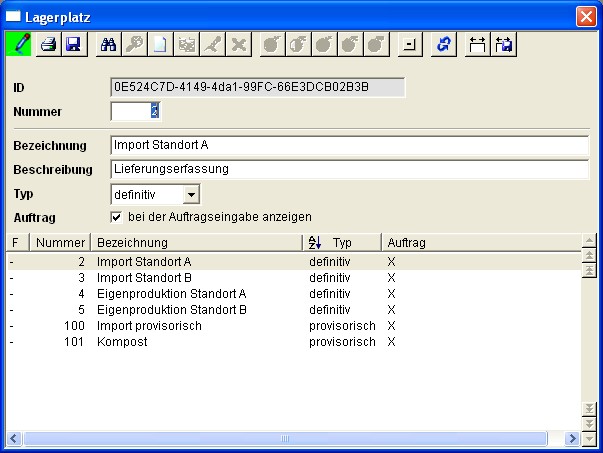The height and width of the screenshot is (453, 603).
Task: Open search with the binoculars icon
Action: coord(108,45)
